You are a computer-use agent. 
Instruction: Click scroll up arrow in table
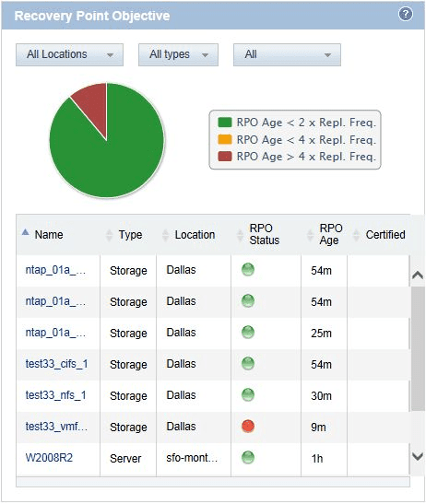pyautogui.click(x=418, y=275)
